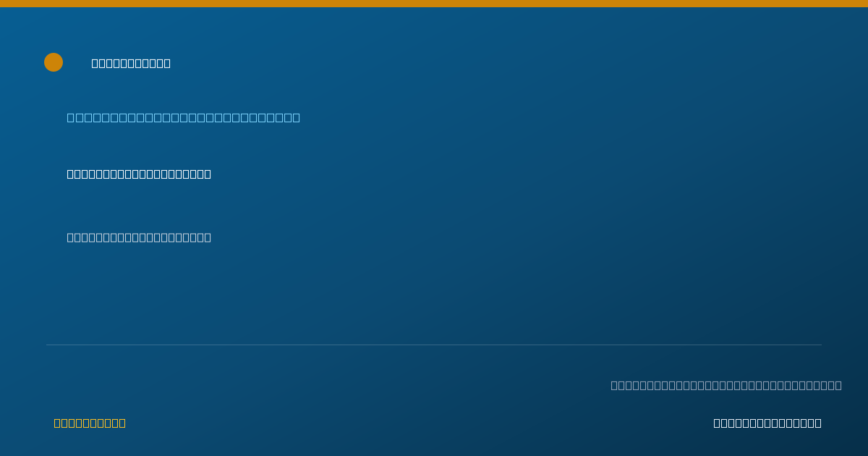The width and height of the screenshot is (868, 456).
Task: Select the bright white body text line
Action: (x=139, y=174)
